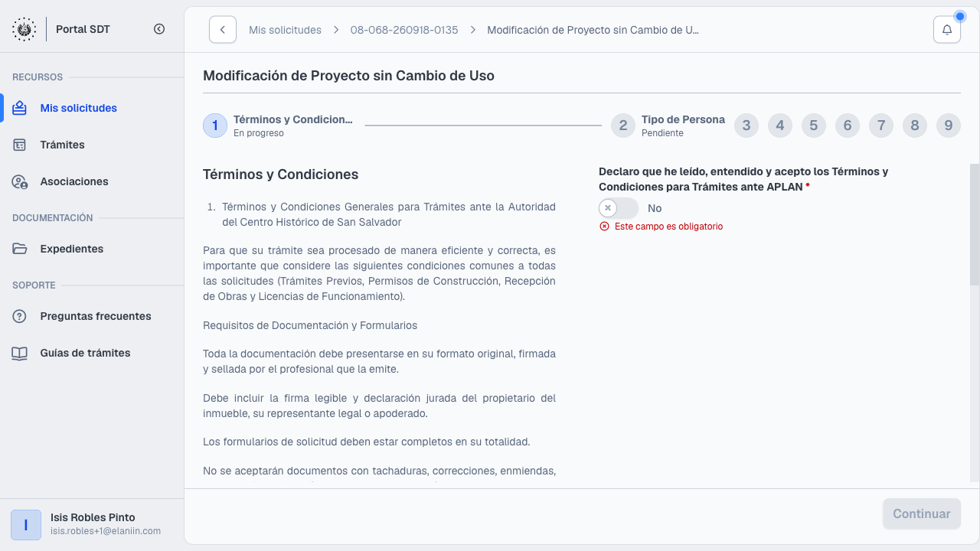Toggle acceptance of Términos y Condiciones switch

tap(619, 208)
